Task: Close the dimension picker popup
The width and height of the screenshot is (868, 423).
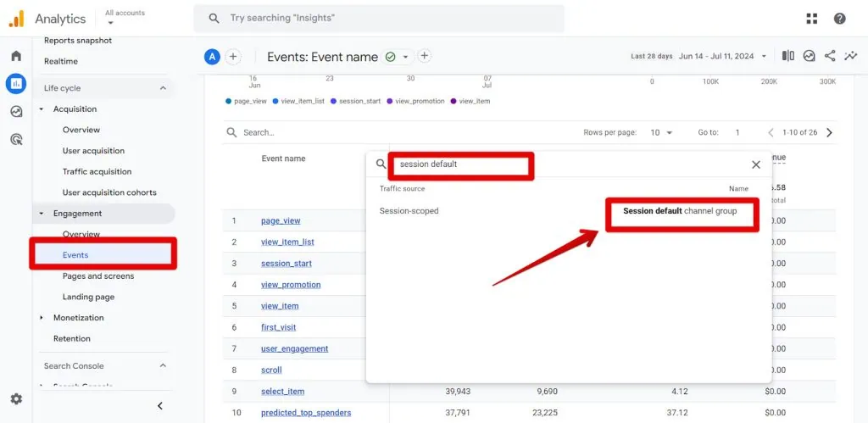Action: [756, 164]
